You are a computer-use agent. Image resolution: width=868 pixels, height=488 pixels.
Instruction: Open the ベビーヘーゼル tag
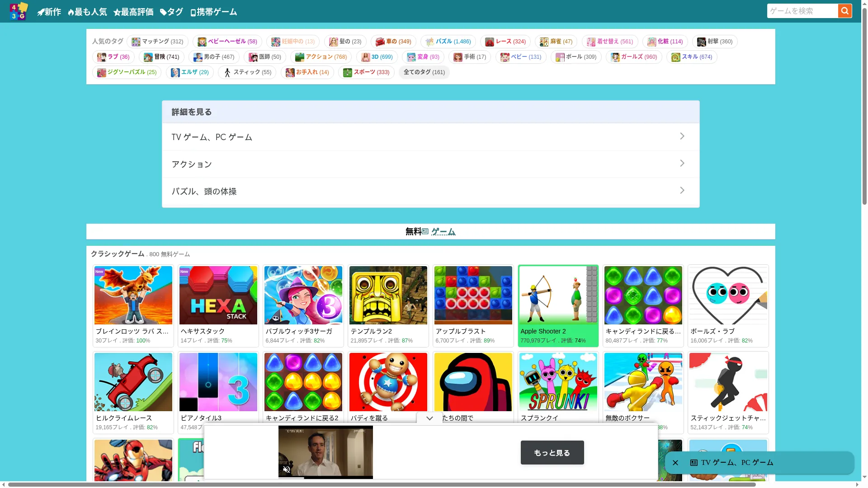click(227, 42)
